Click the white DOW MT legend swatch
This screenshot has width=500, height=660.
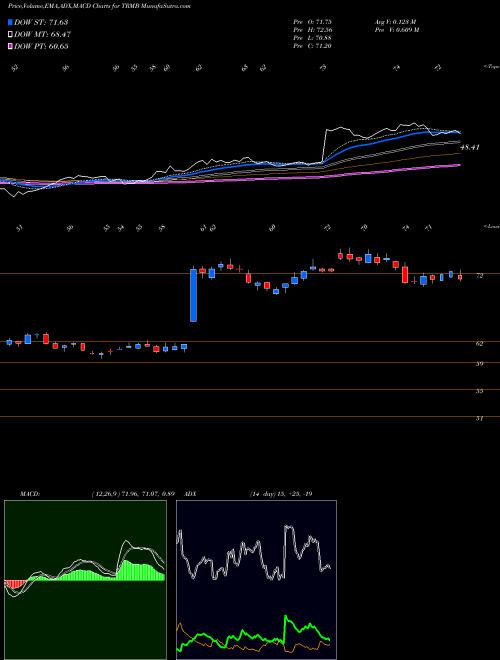point(11,34)
